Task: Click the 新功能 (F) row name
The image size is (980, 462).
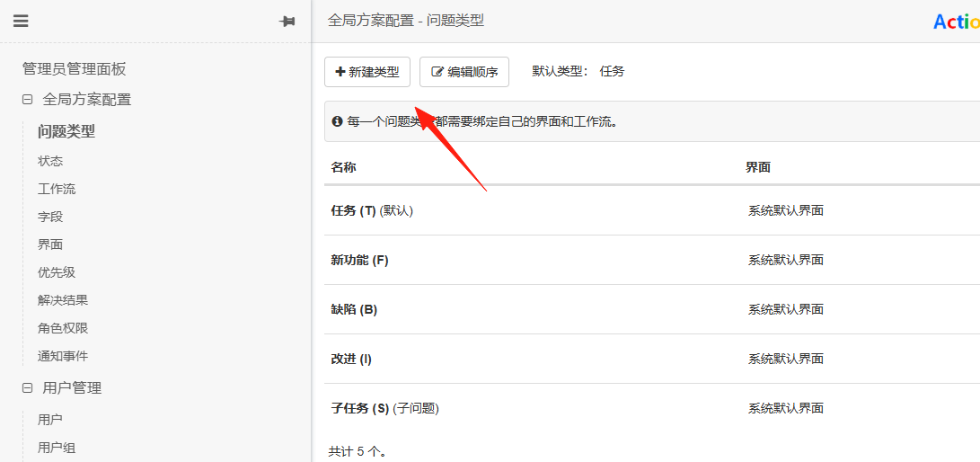Action: (x=359, y=260)
